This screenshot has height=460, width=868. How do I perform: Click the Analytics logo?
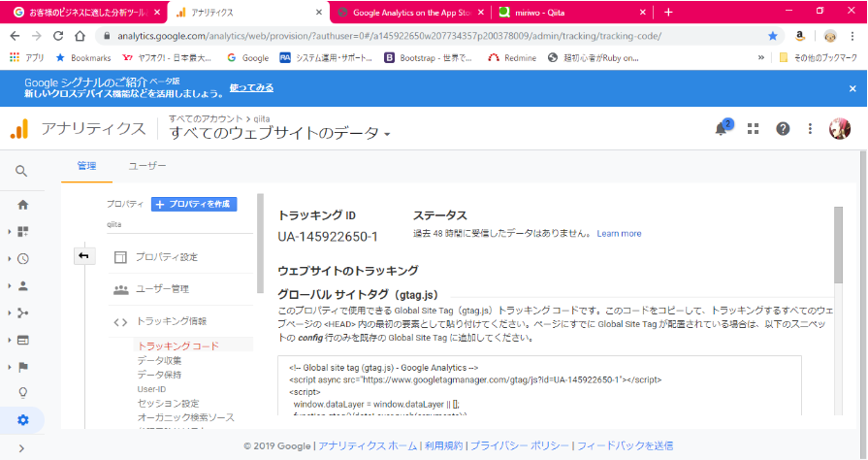tap(19, 128)
